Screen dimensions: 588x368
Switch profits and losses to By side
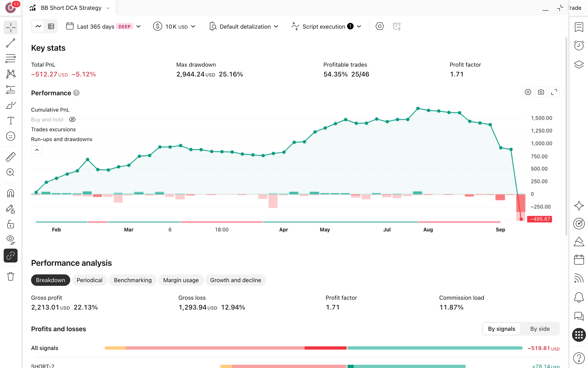click(x=540, y=329)
